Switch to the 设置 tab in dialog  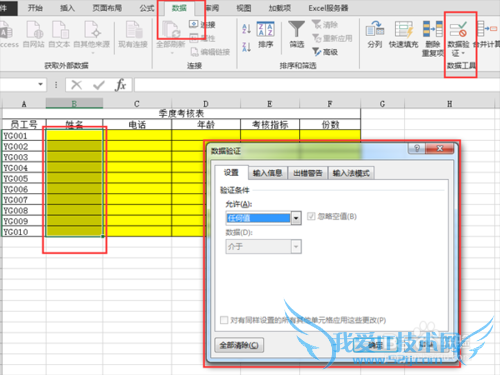tap(231, 172)
